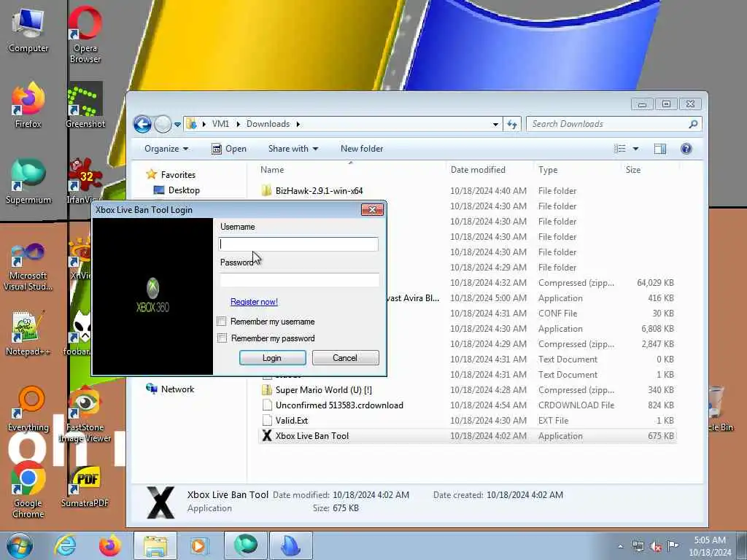Click the network tray icon
Image resolution: width=747 pixels, height=560 pixels.
pyautogui.click(x=638, y=547)
